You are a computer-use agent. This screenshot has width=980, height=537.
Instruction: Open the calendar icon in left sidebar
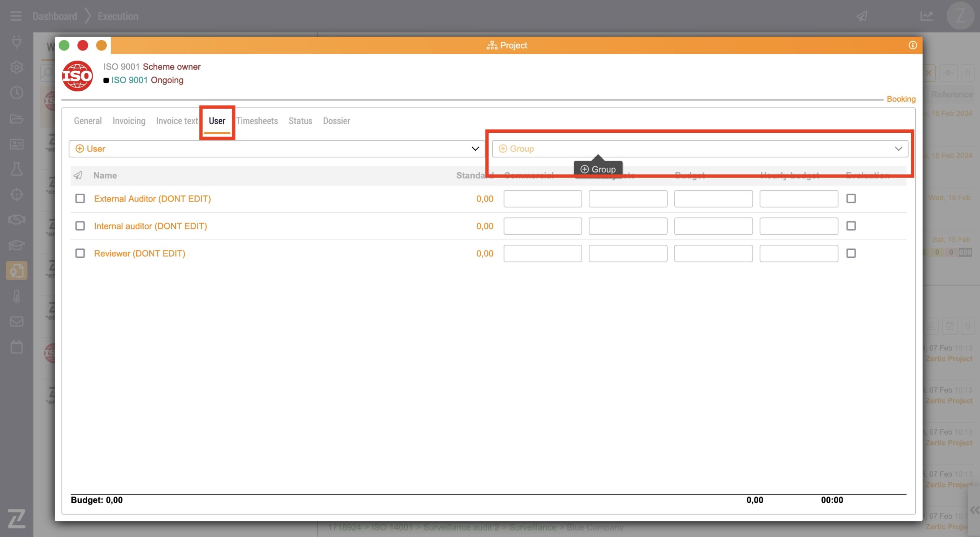(16, 347)
